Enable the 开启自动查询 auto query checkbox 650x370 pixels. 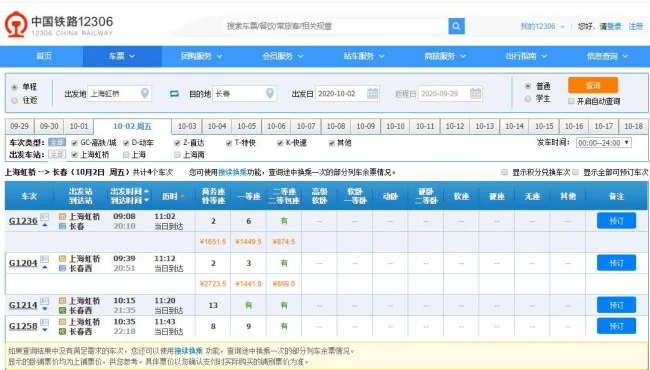pos(571,101)
